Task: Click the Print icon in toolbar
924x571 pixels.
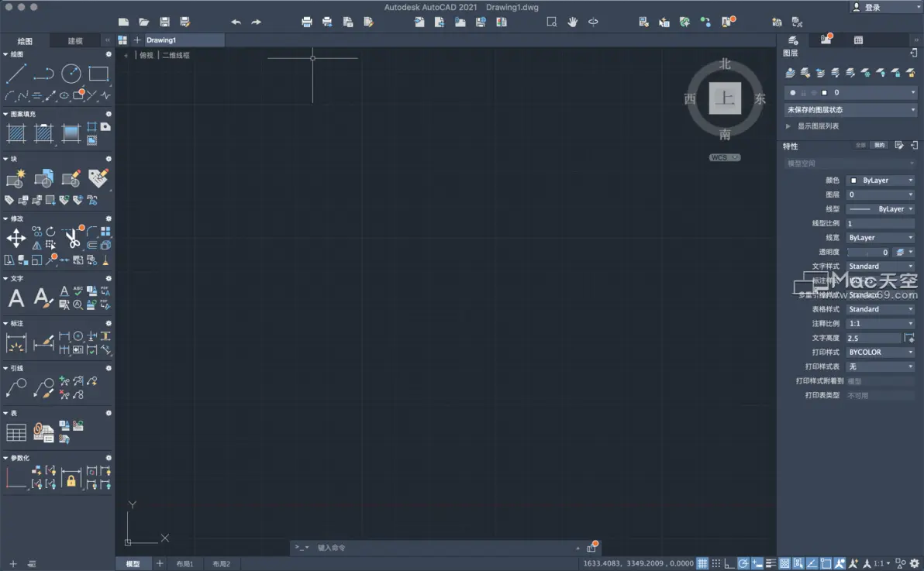Action: [306, 22]
